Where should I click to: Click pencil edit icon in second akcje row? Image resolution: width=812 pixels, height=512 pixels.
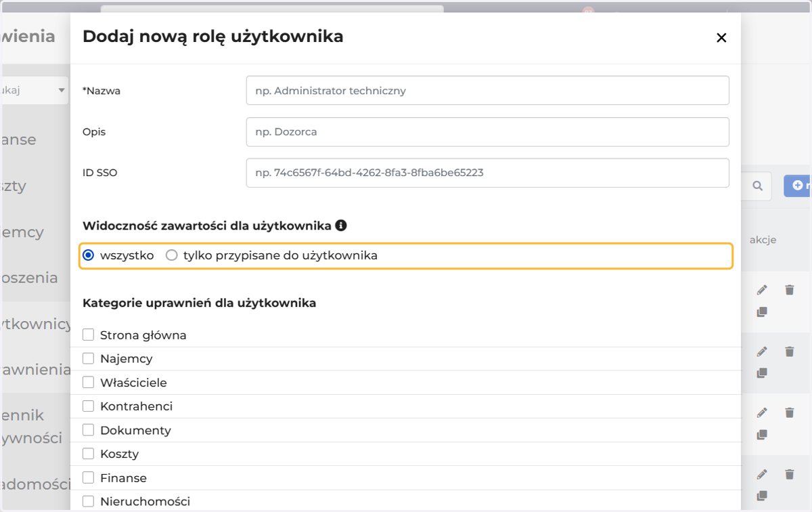coord(762,351)
